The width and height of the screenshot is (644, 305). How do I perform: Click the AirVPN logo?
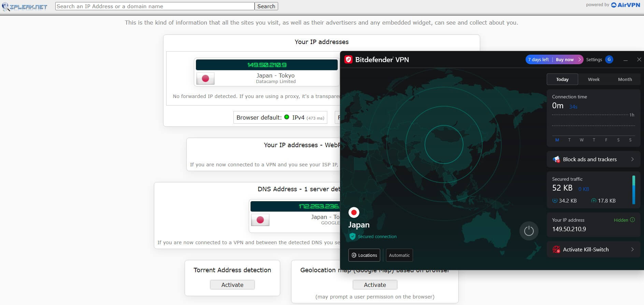(625, 5)
